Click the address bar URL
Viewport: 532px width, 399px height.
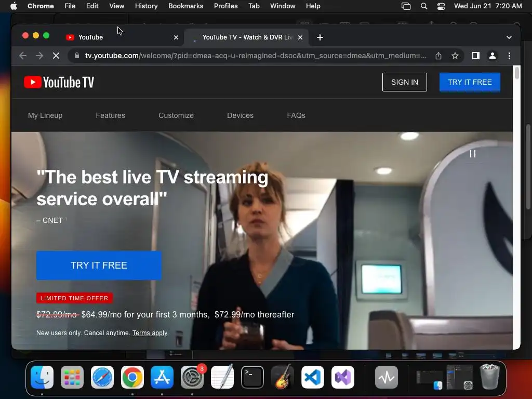coord(256,56)
